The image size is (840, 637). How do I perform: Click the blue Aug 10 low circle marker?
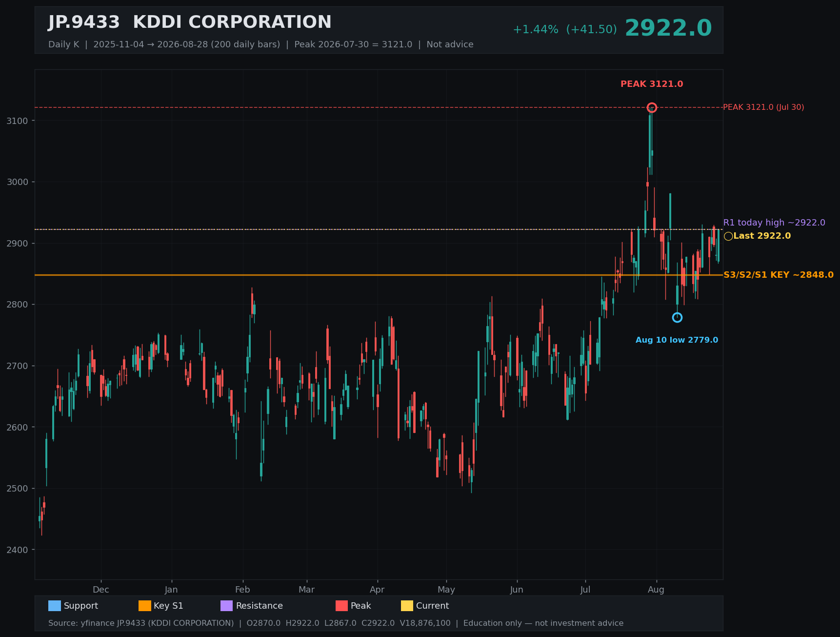click(x=677, y=318)
